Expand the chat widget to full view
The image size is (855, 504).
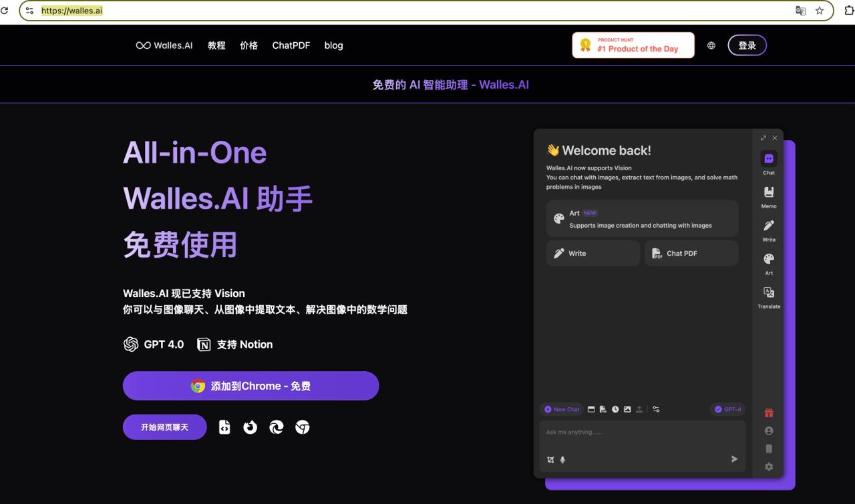pyautogui.click(x=763, y=138)
